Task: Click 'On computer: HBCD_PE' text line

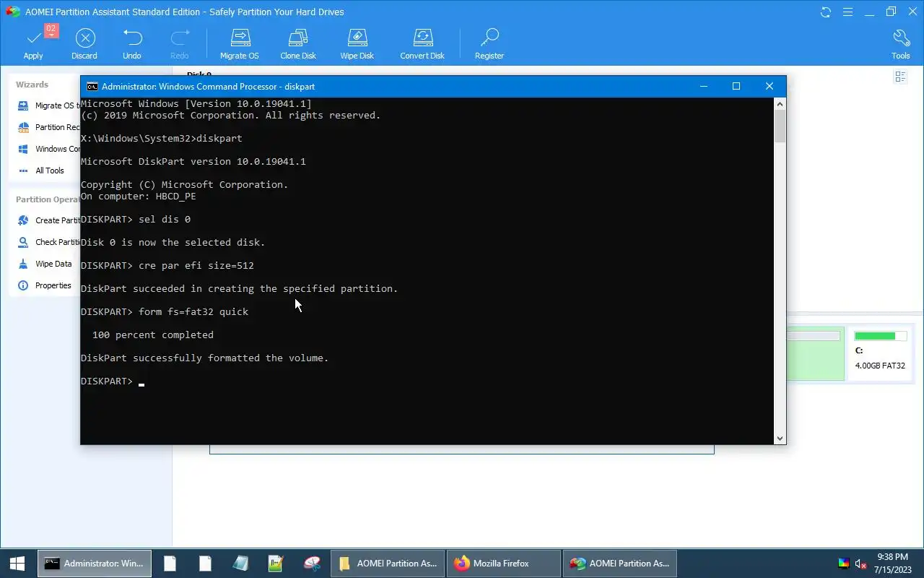Action: [x=139, y=196]
